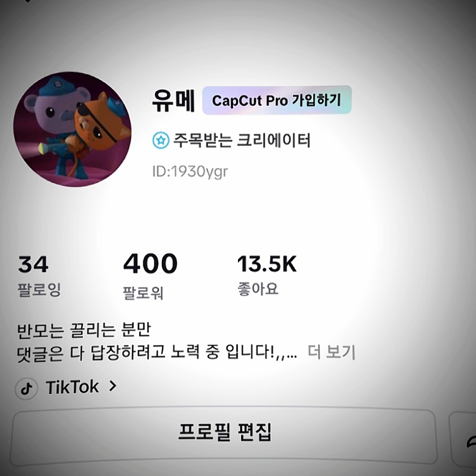Screen dimensions: 476x476
Task: Tap the 팔로잉 label
Action: (39, 289)
